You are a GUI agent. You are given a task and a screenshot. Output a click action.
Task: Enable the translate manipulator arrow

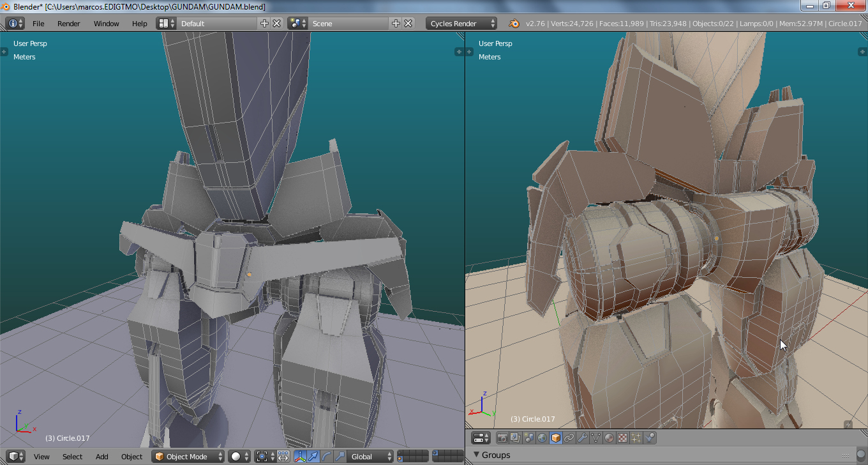pos(313,457)
